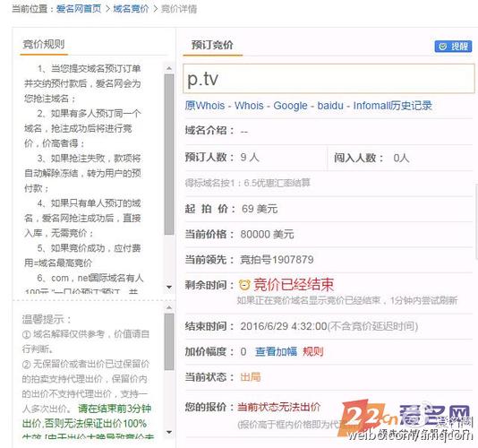Click the 当前状态无法出价 message
478x448 pixels.
(279, 407)
